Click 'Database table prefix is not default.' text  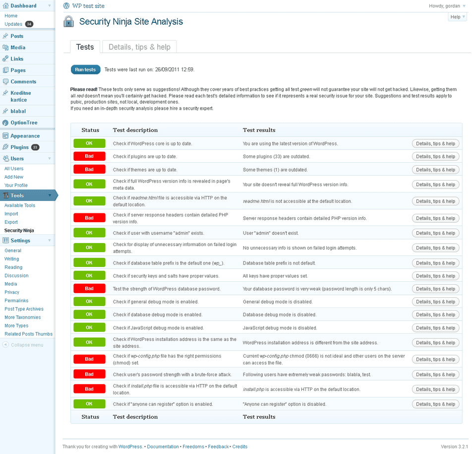click(279, 263)
